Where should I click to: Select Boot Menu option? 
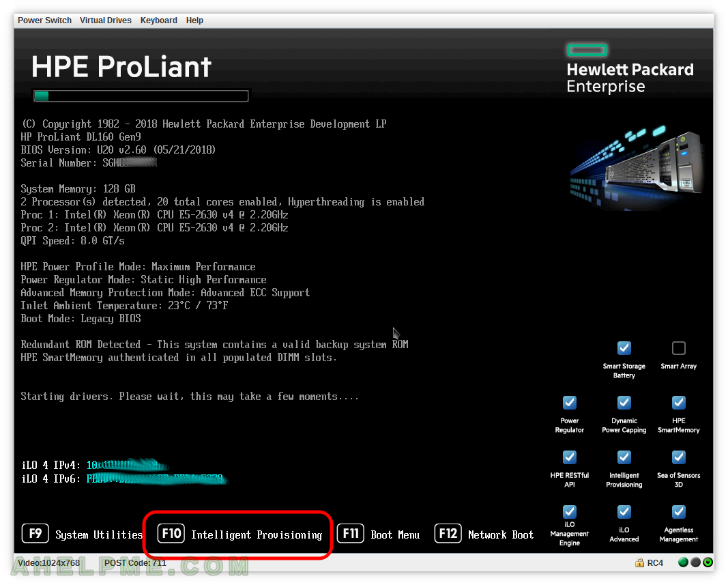395,534
